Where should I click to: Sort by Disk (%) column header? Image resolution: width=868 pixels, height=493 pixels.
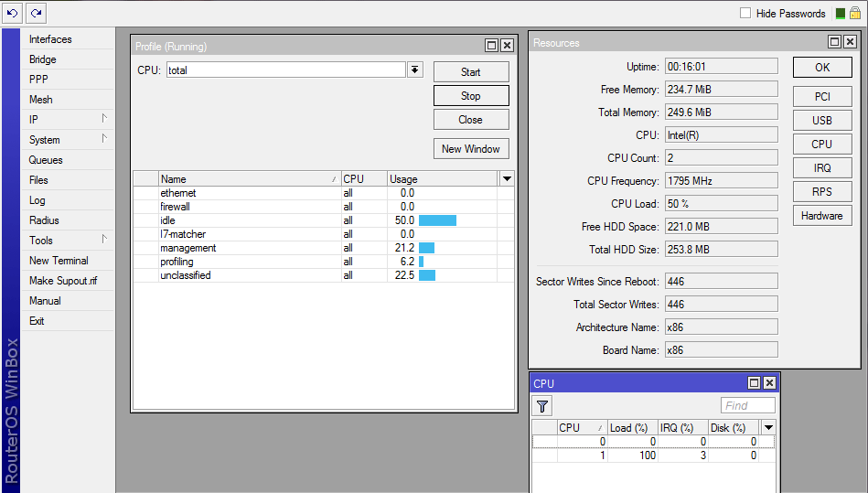734,428
